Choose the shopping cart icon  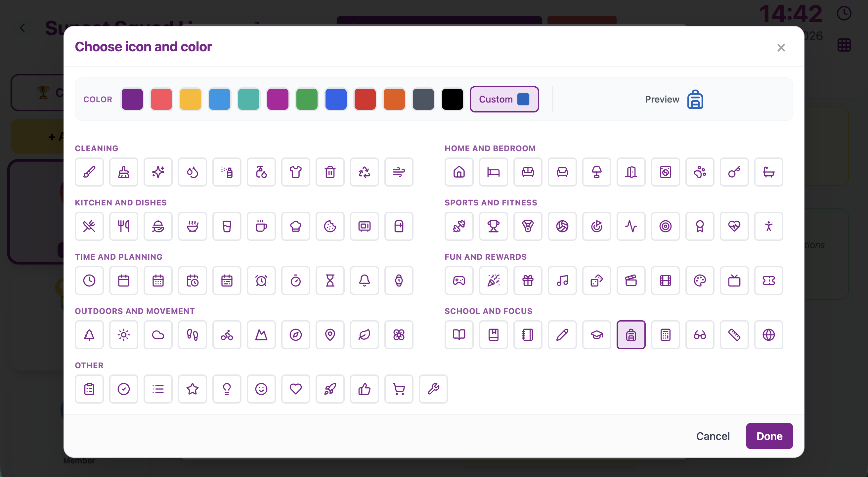(x=399, y=389)
